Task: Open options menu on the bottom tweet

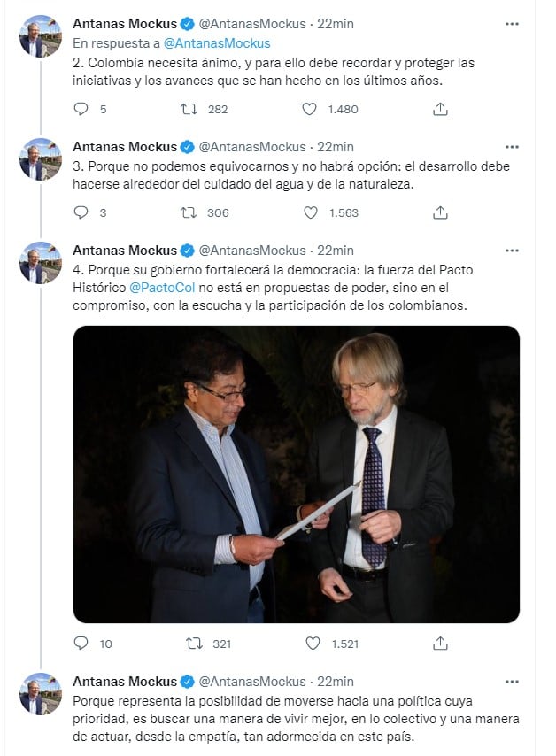Action: pyautogui.click(x=509, y=682)
